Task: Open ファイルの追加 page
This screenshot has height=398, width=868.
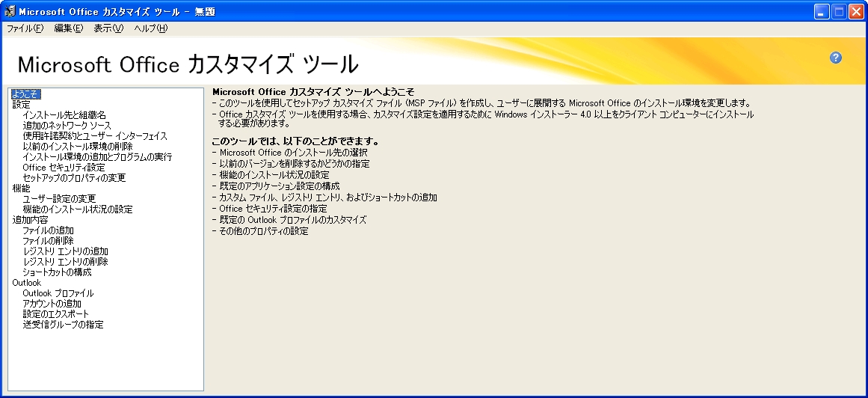Action: (48, 230)
